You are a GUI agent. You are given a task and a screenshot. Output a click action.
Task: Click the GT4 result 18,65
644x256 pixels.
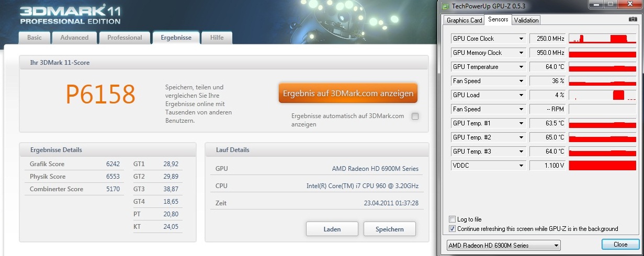tap(171, 202)
